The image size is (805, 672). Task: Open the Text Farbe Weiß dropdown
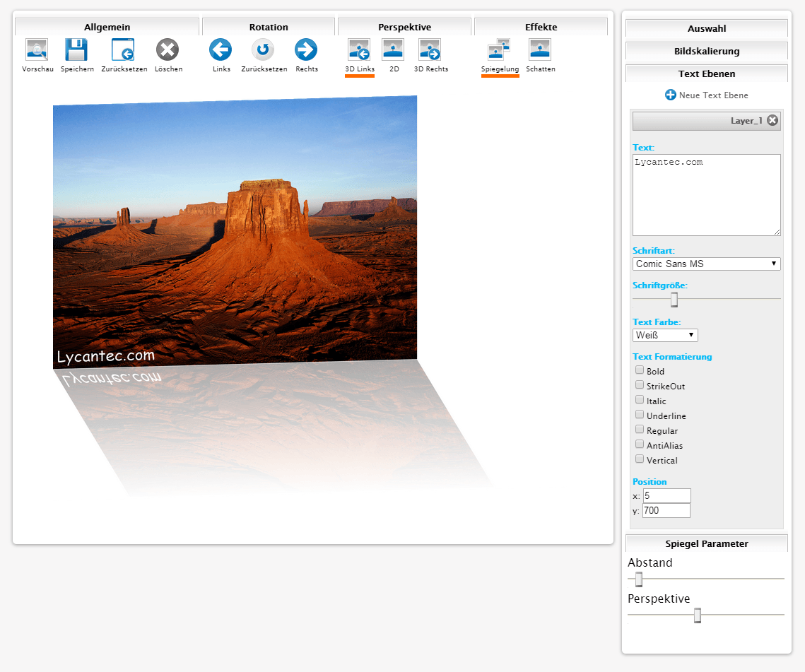(x=665, y=335)
